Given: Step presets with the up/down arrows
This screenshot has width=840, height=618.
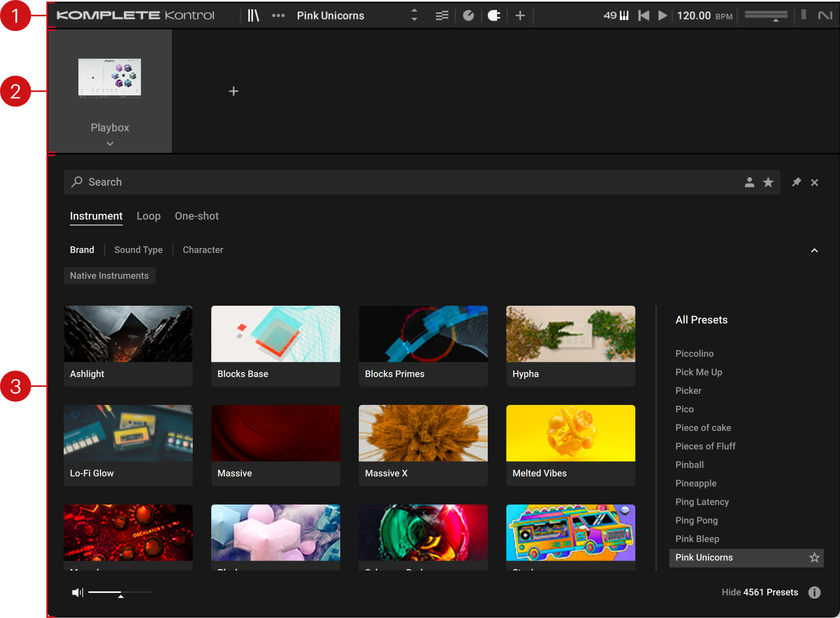Looking at the screenshot, I should click(414, 15).
